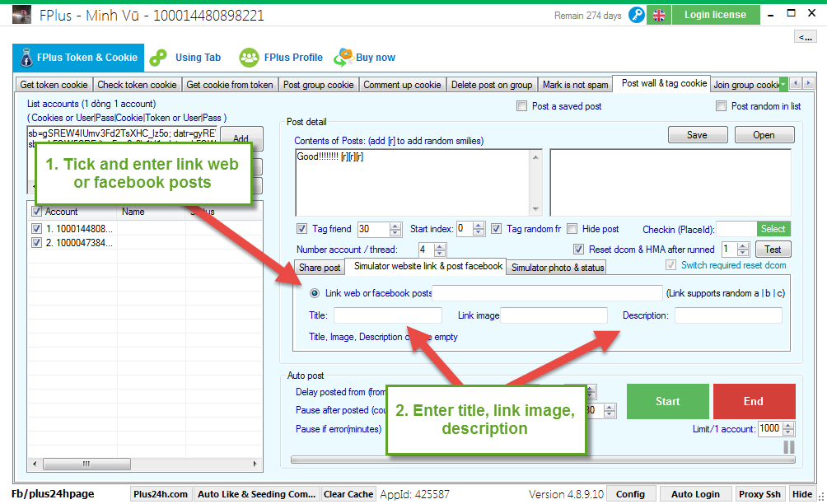827x504 pixels.
Task: Increase the reset dcom count spinner
Action: [x=743, y=246]
